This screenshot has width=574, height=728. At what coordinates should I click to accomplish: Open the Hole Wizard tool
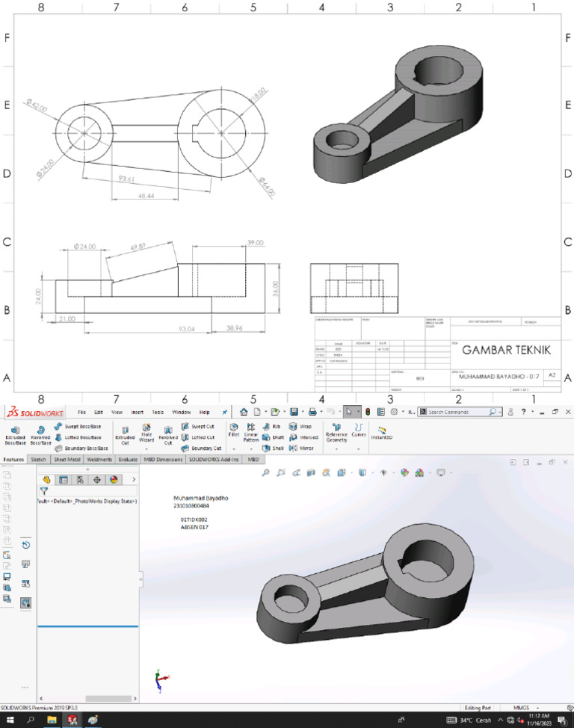pos(146,433)
